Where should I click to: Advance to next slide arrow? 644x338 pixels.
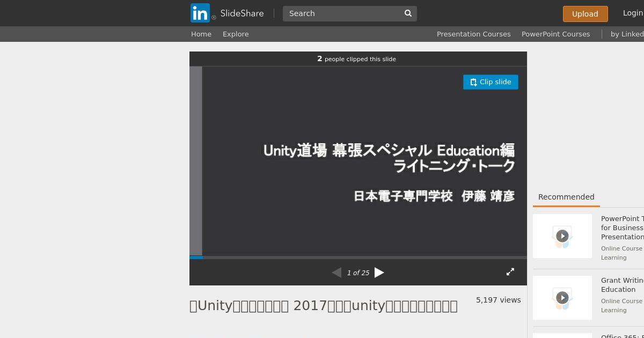point(379,273)
